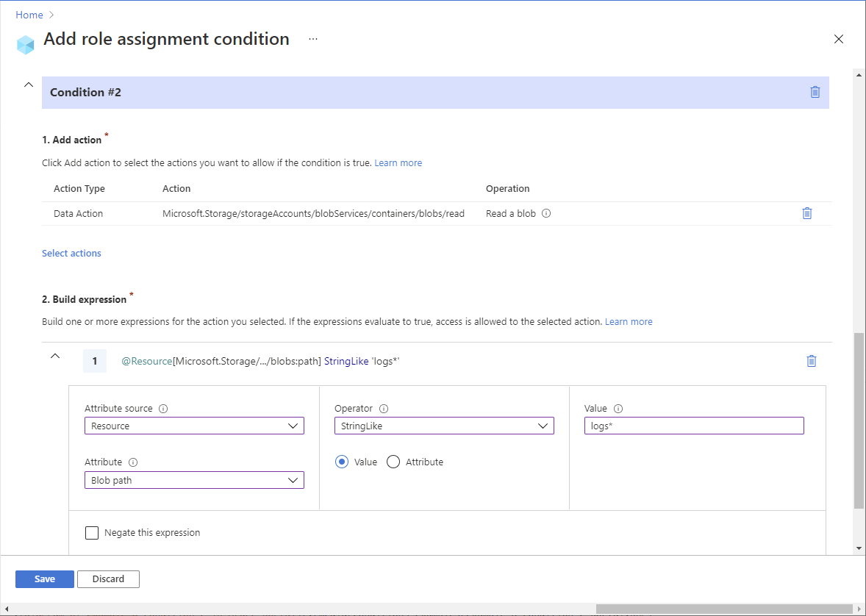The image size is (866, 616).
Task: Delete expression 1 with the trash icon
Action: tap(812, 361)
